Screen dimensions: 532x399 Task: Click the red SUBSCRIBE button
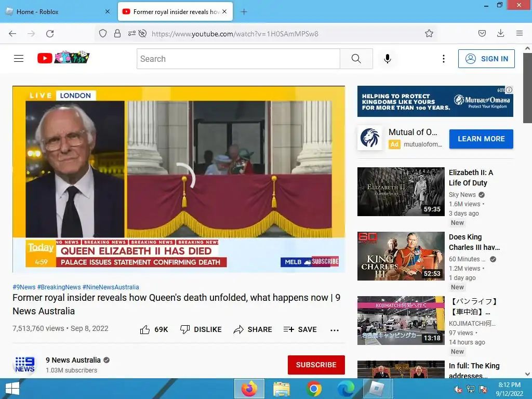click(316, 365)
